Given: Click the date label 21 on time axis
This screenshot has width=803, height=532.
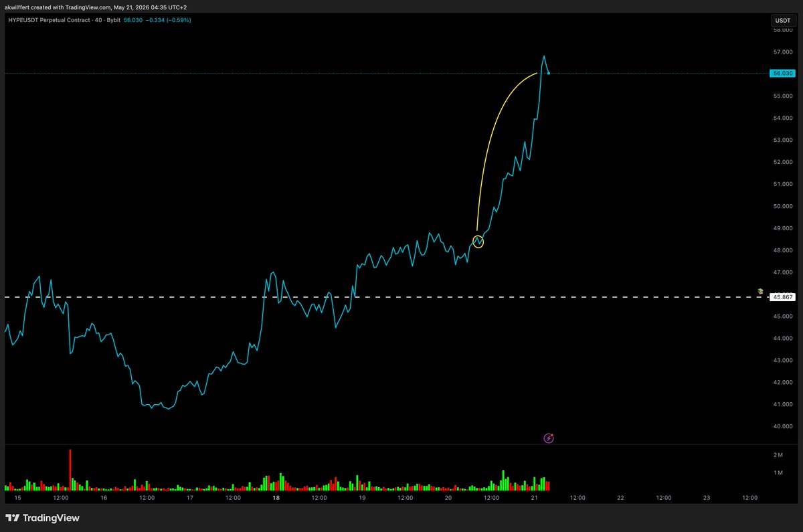Looking at the screenshot, I should (535, 498).
